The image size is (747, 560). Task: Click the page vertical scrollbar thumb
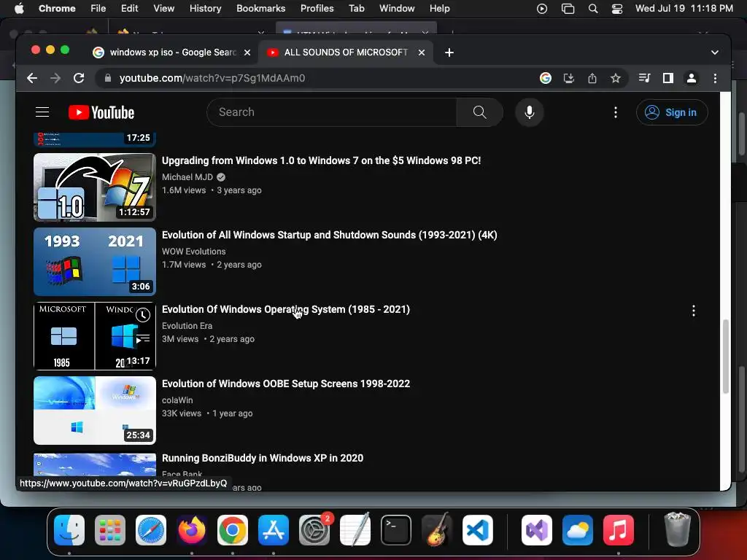point(726,356)
